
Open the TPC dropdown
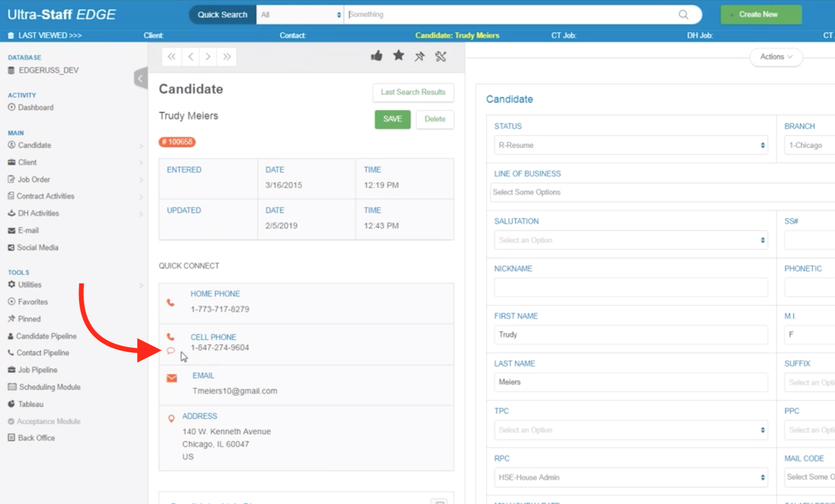pos(631,430)
